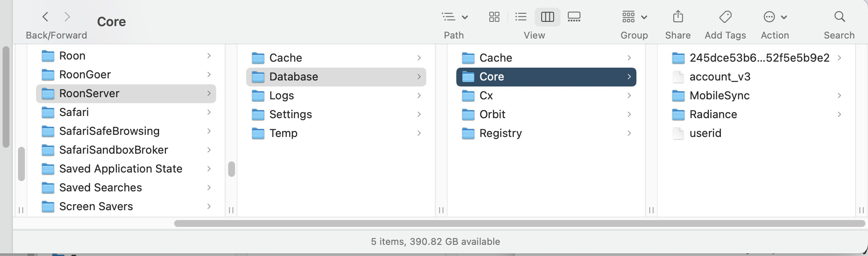Switch to icon grid view
The image size is (868, 256).
tap(494, 17)
